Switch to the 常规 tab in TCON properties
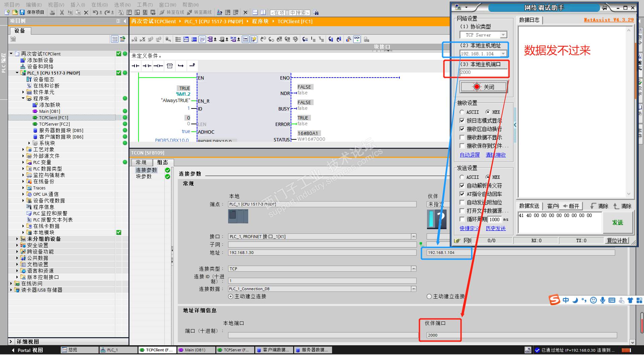The image size is (644, 355). [x=141, y=162]
